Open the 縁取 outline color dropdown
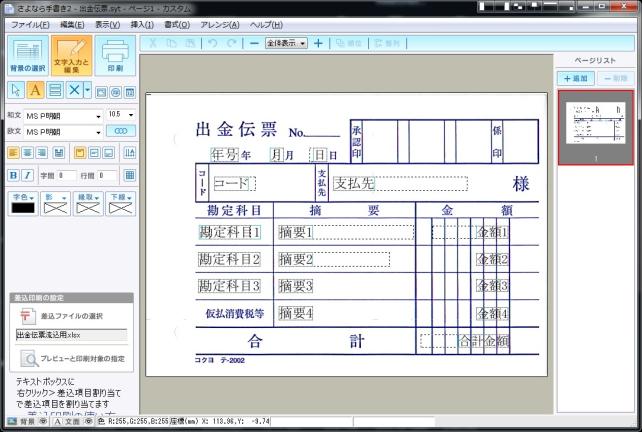 (88, 197)
